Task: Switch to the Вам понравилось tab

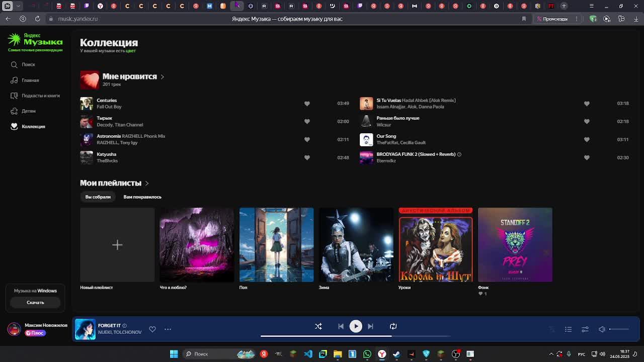Action: pyautogui.click(x=142, y=197)
